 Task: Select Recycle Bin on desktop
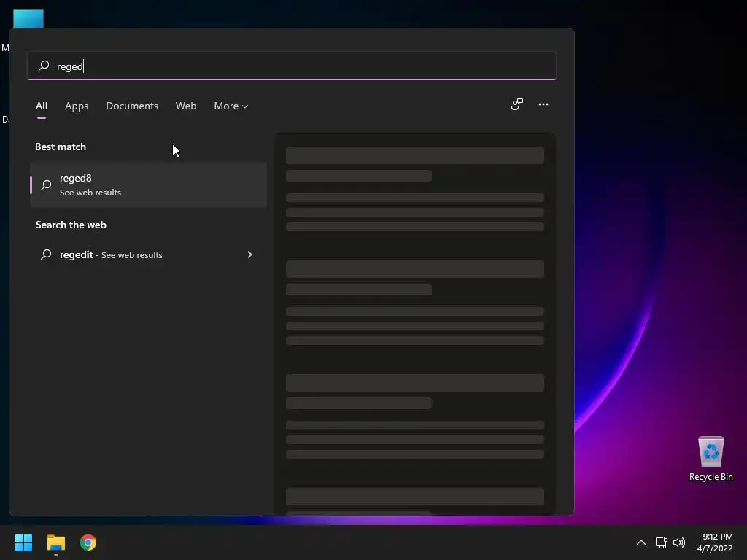pos(711,459)
